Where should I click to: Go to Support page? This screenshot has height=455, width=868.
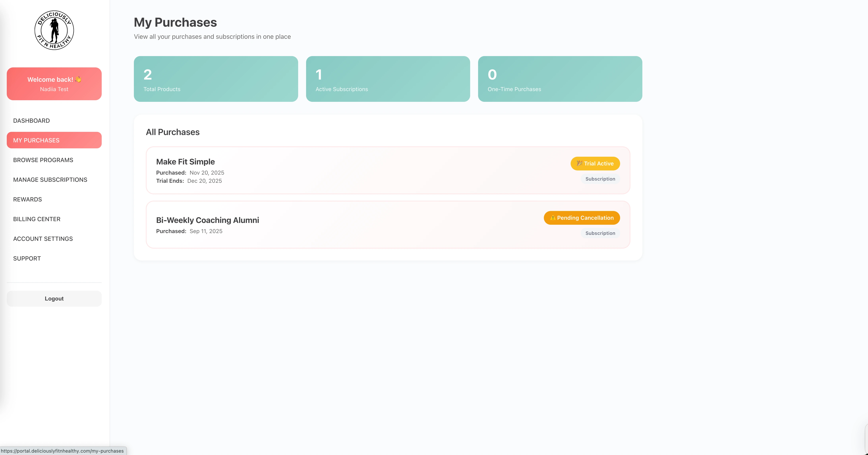tap(27, 258)
